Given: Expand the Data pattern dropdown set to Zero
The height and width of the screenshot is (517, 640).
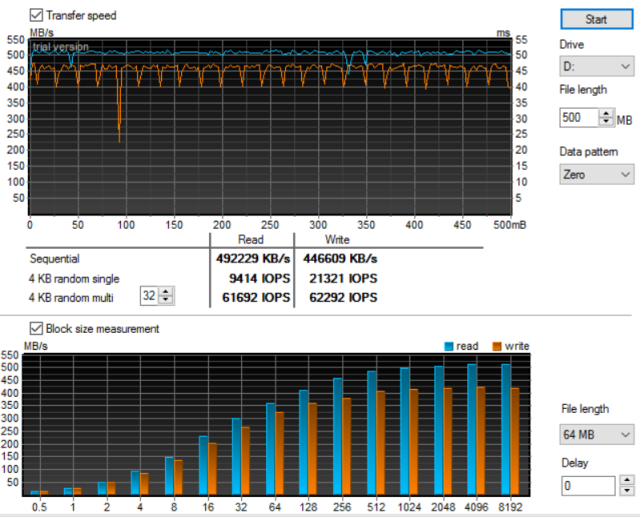Looking at the screenshot, I should (x=596, y=174).
